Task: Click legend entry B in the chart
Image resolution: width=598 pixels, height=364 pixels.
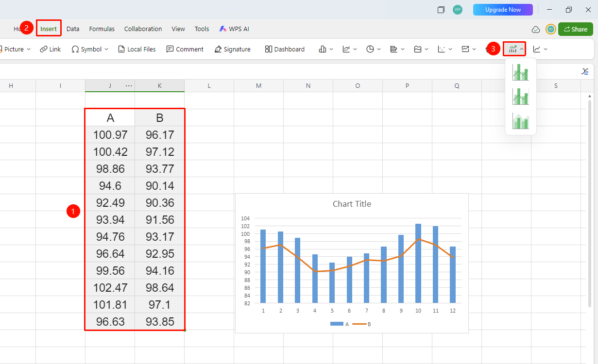Action: (362, 324)
